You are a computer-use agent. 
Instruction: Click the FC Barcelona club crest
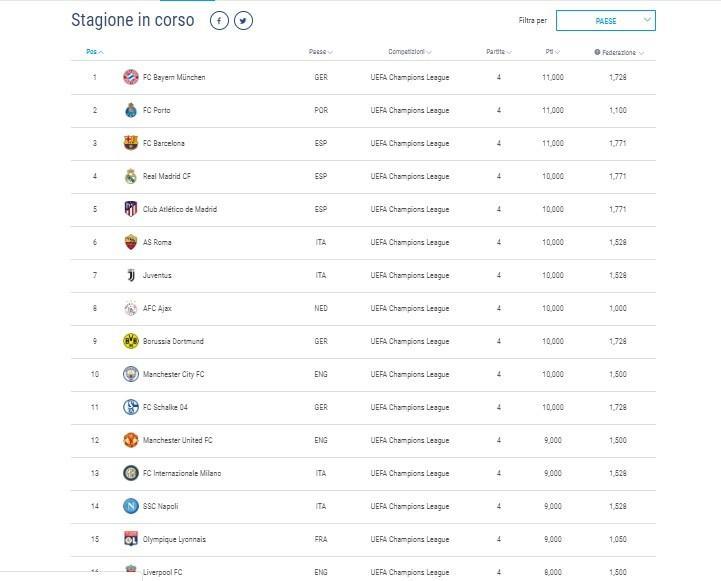pyautogui.click(x=131, y=143)
